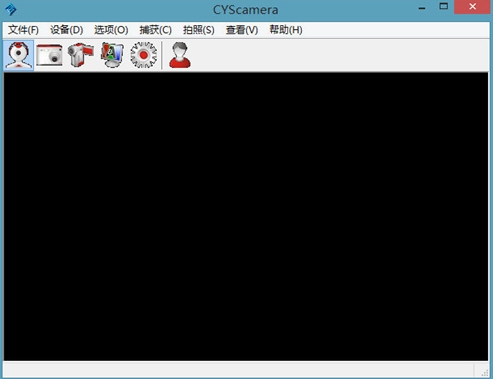The width and height of the screenshot is (493, 379).
Task: Open the 查看(V) menu
Action: (x=242, y=30)
